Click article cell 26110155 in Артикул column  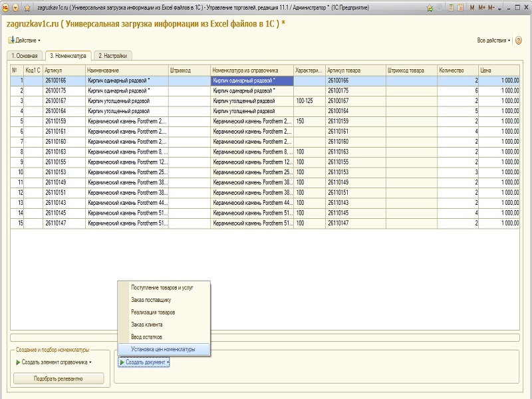point(64,162)
